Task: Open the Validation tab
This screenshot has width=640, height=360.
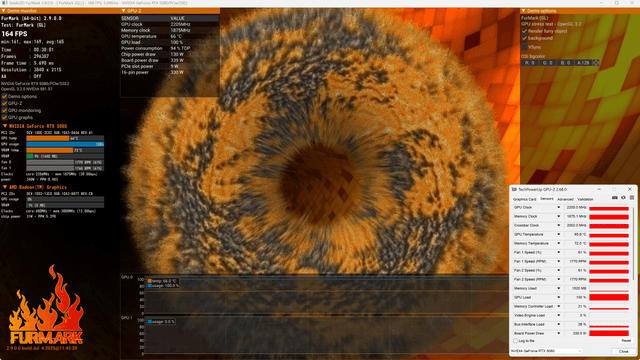Action: [x=585, y=199]
